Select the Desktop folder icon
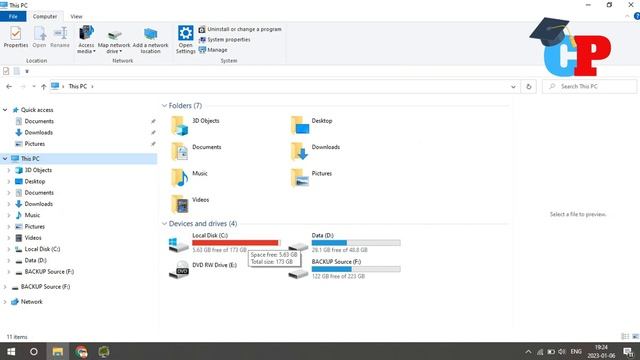The image size is (640, 360). coord(300,125)
